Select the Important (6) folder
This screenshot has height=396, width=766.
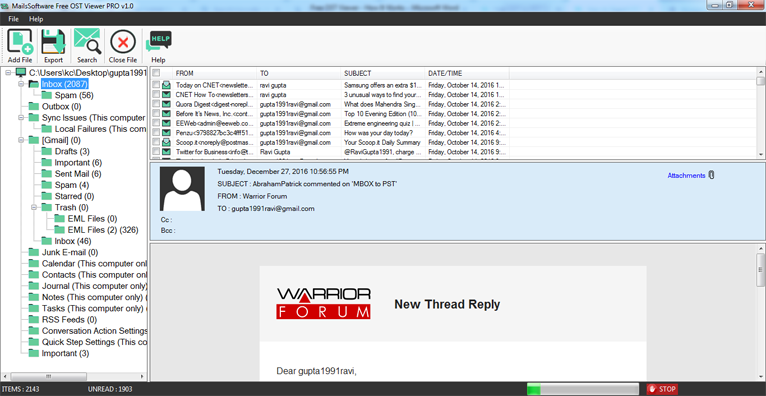[78, 163]
